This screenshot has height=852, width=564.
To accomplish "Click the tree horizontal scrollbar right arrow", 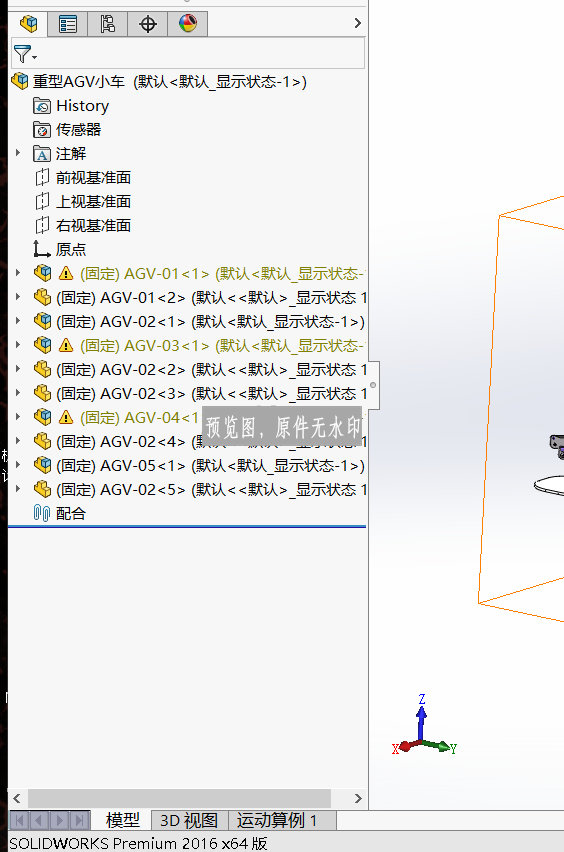I will pyautogui.click(x=358, y=798).
